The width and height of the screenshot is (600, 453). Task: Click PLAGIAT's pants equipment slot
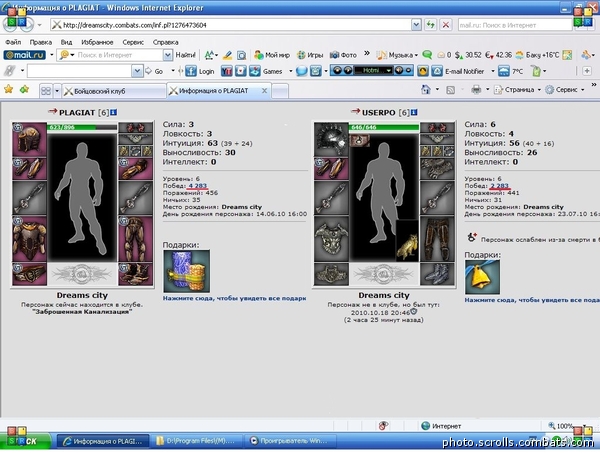pos(135,239)
